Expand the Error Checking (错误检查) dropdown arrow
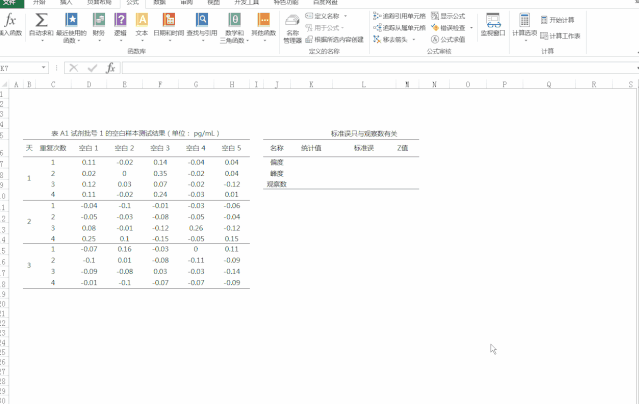 tap(470, 28)
